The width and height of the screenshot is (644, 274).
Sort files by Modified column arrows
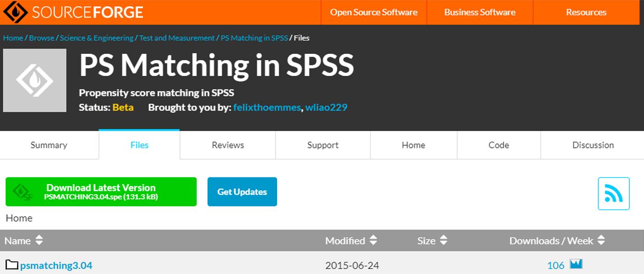click(373, 240)
